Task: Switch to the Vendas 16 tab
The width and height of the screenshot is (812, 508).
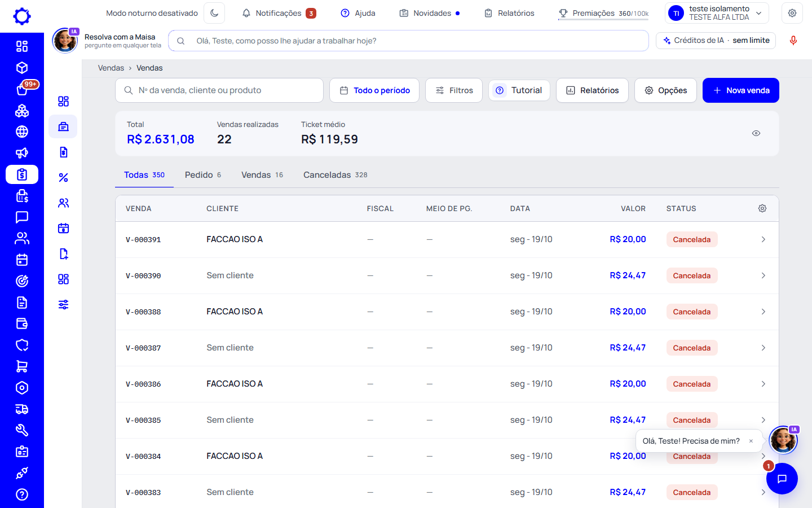Action: point(262,175)
